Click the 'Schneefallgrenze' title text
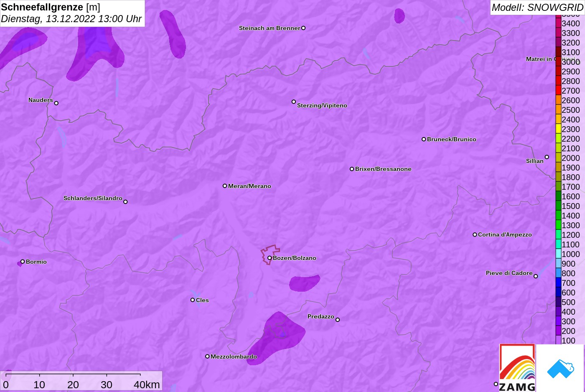Image resolution: width=585 pixels, height=392 pixels. 42,7
